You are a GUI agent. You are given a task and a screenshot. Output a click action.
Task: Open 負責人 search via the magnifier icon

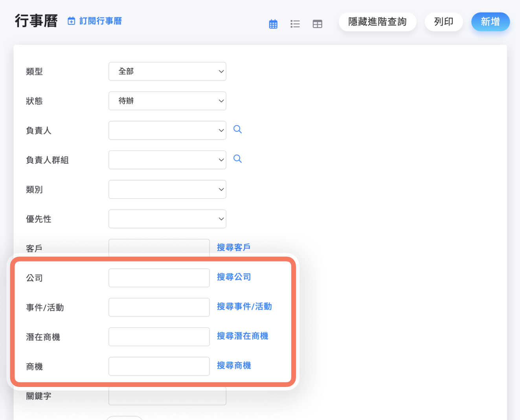237,129
